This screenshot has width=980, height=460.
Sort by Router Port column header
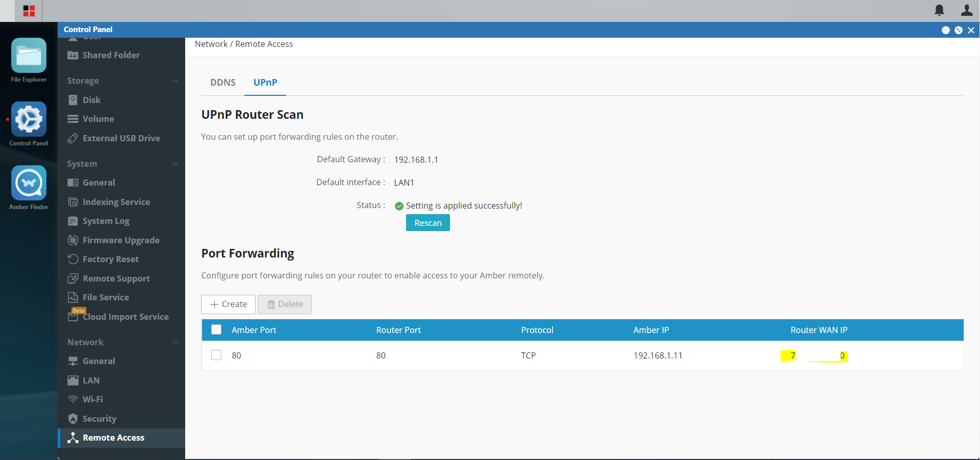[398, 330]
